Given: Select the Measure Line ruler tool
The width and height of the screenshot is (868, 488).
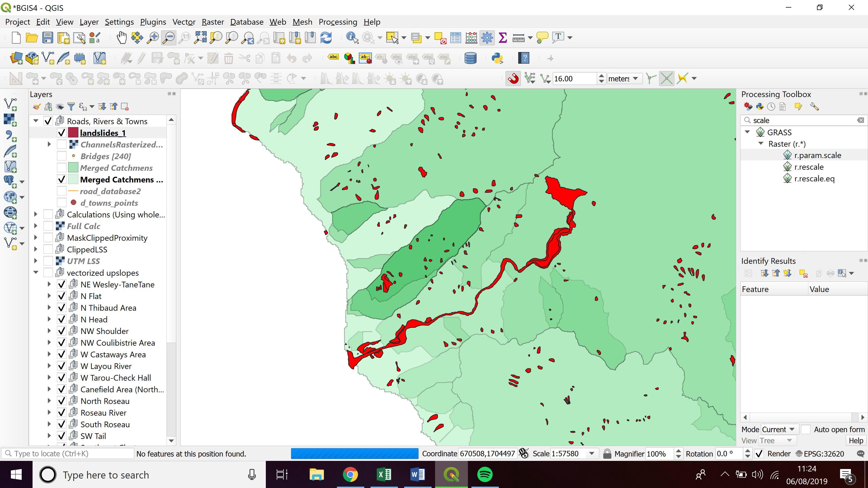Looking at the screenshot, I should (x=518, y=38).
